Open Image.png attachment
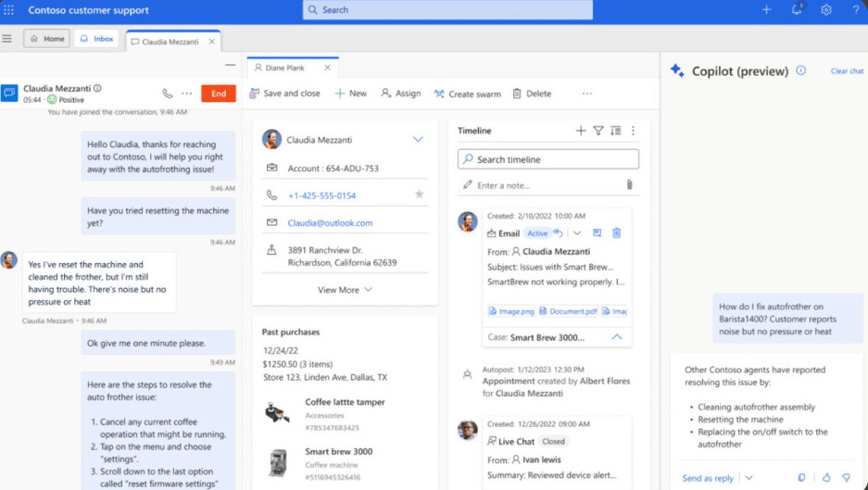 (x=511, y=311)
